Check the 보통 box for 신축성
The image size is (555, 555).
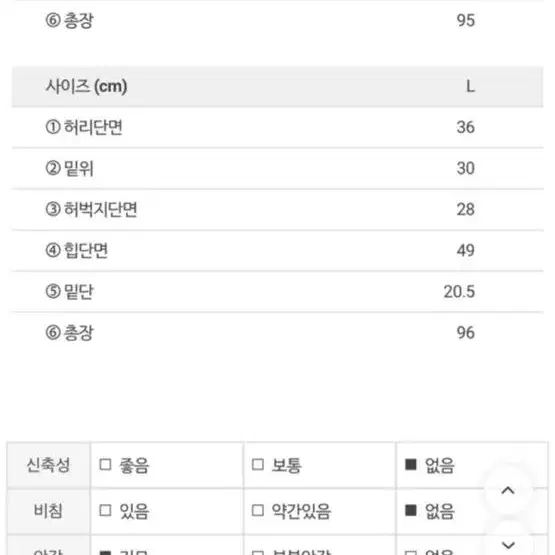click(258, 464)
